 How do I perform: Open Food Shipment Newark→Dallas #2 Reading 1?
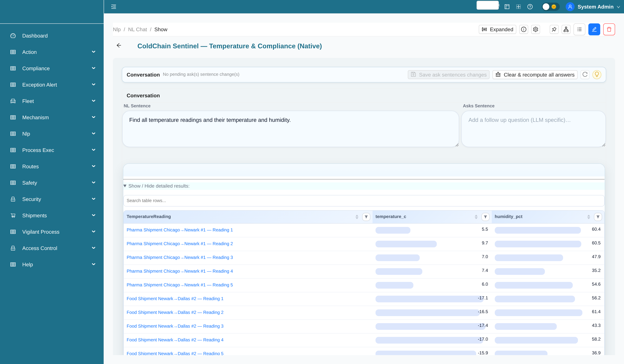[x=175, y=299]
